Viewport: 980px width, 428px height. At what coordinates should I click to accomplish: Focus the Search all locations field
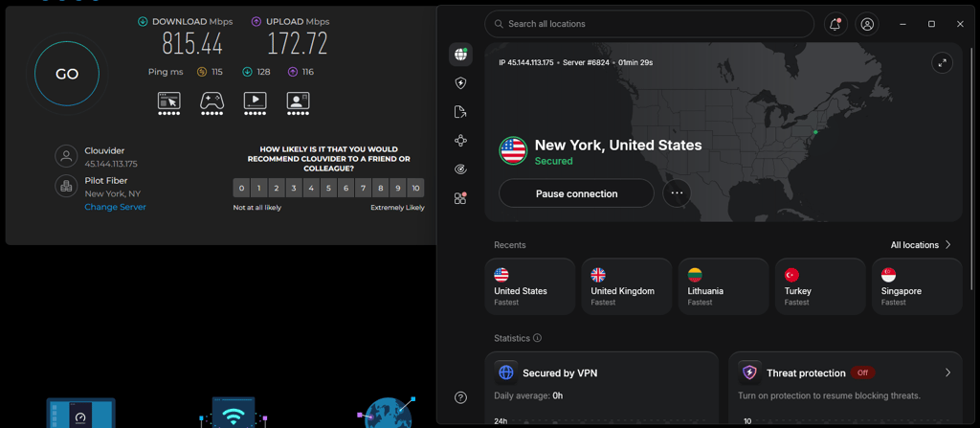click(650, 24)
